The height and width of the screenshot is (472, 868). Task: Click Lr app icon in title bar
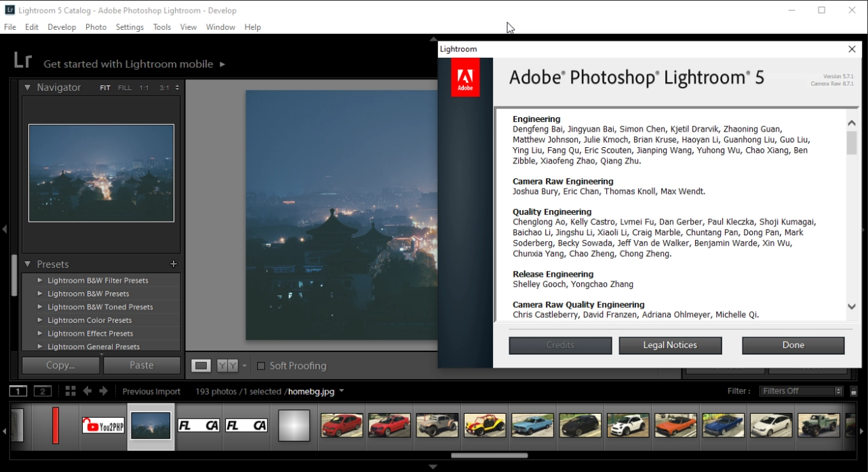point(9,10)
